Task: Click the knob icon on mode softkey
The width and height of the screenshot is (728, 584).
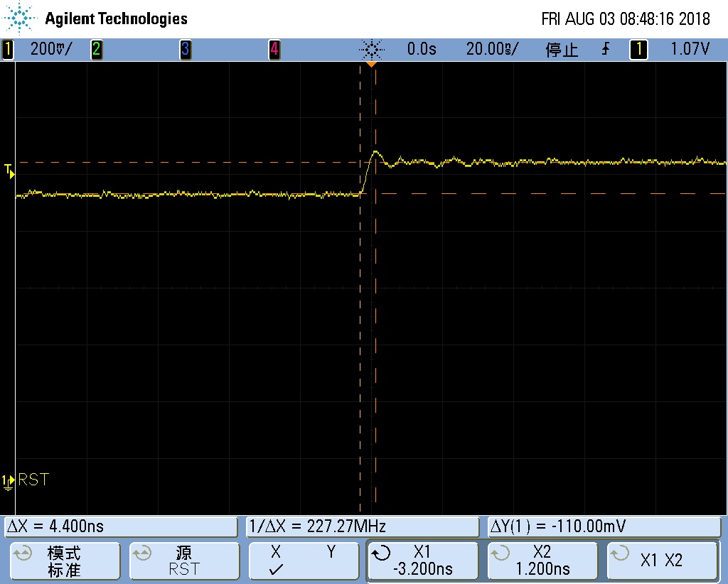Action: click(23, 553)
